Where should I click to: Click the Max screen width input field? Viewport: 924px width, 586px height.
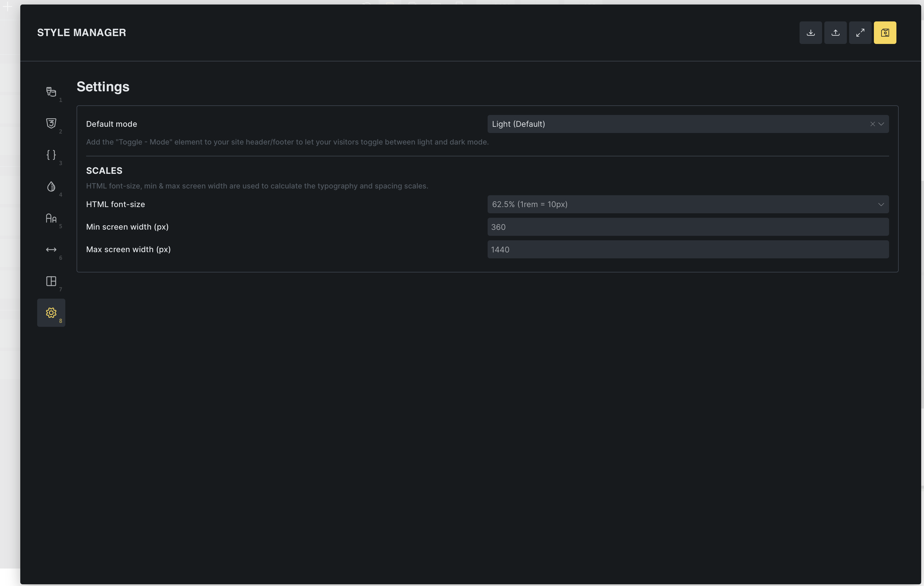coord(688,250)
